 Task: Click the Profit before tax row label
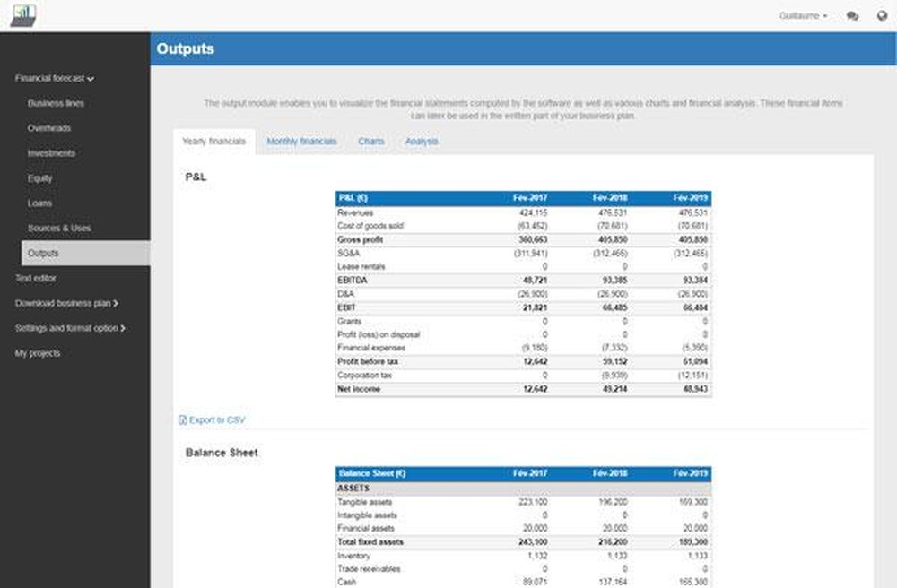coord(368,361)
